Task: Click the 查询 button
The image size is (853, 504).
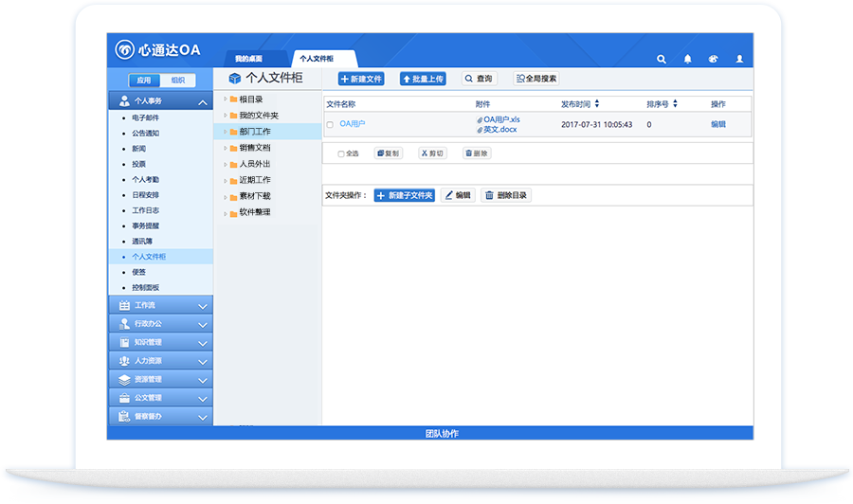Action: click(480, 79)
